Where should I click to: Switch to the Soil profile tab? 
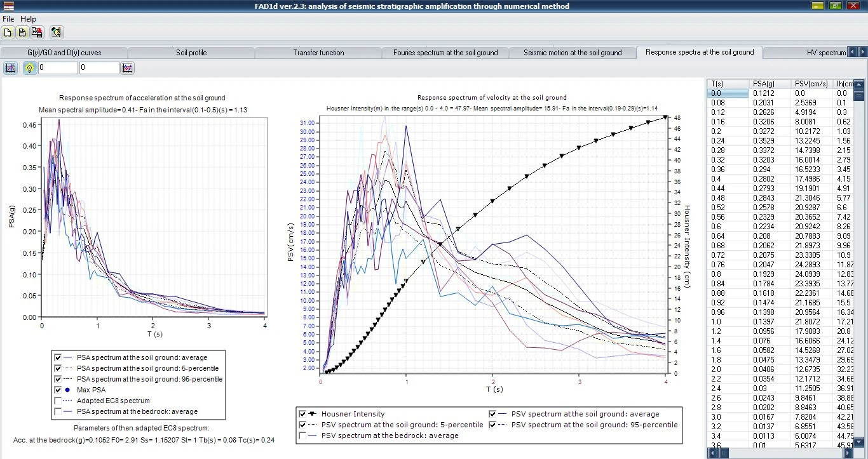(191, 53)
